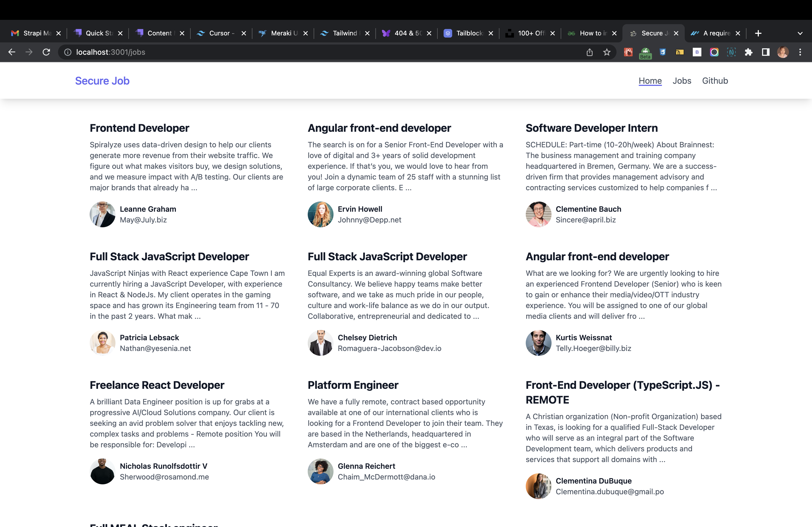The height and width of the screenshot is (527, 812).
Task: Close the Meraki UI tab
Action: point(305,33)
